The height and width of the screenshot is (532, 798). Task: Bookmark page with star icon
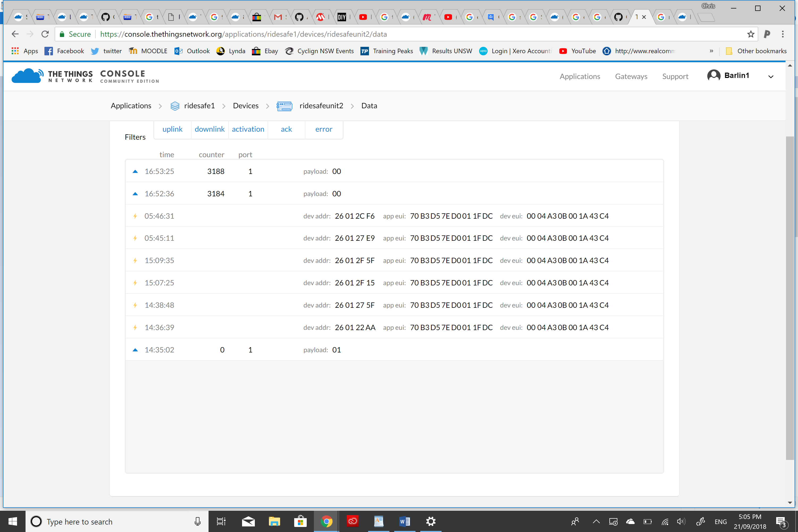pyautogui.click(x=750, y=34)
